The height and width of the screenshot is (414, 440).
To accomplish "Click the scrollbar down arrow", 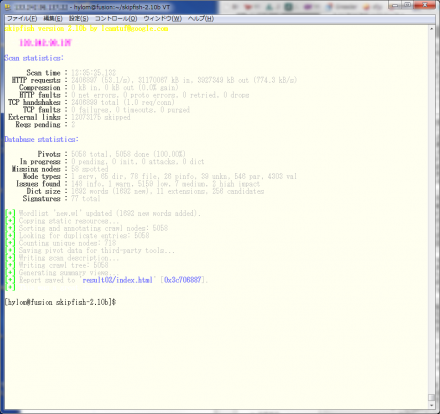I will [x=432, y=405].
